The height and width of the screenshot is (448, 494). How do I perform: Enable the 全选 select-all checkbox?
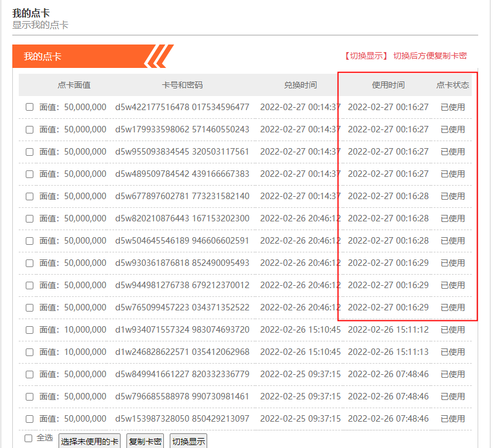click(29, 438)
